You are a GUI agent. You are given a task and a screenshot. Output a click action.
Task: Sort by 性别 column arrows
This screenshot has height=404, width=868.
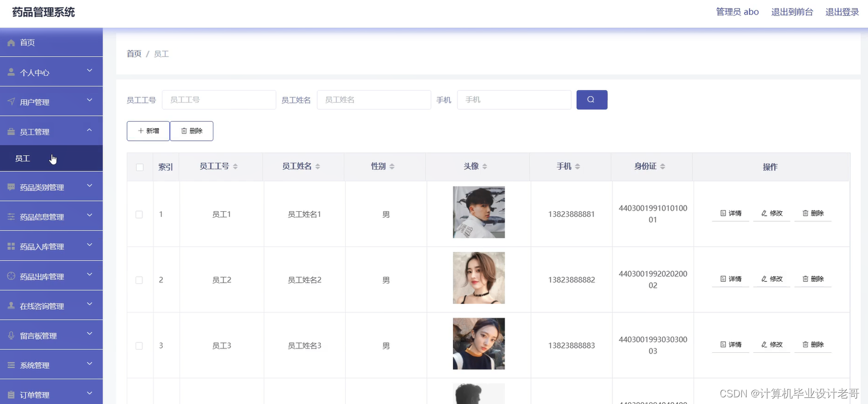392,167
